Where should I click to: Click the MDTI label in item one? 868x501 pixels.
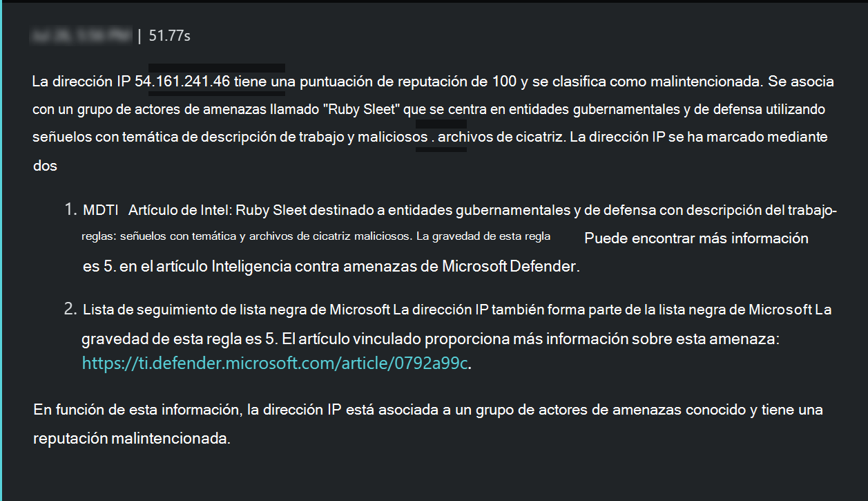pyautogui.click(x=102, y=211)
